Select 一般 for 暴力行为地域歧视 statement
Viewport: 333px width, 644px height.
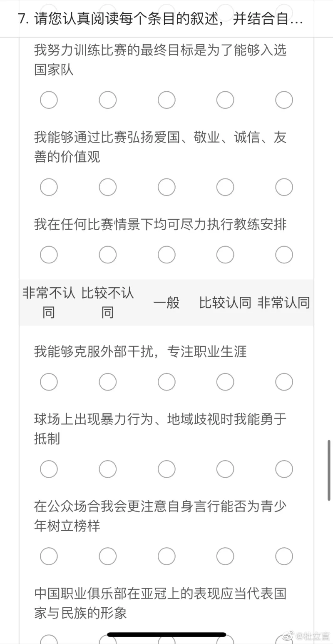166,469
